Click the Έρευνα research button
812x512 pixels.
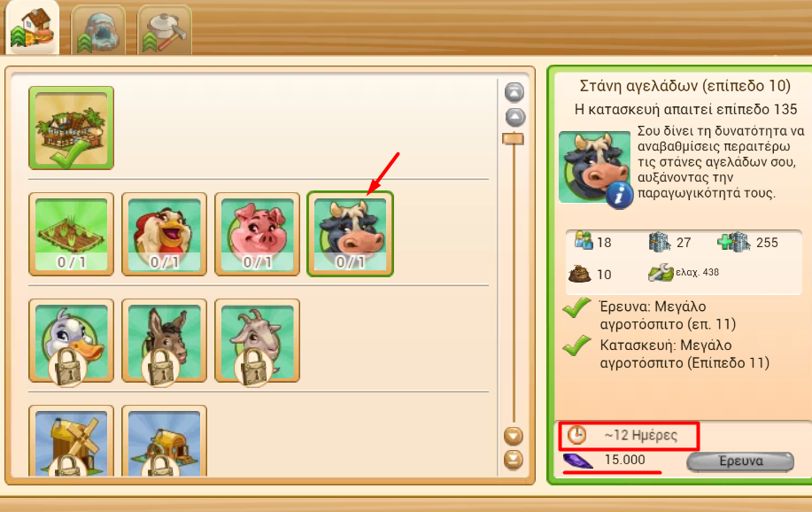(740, 462)
